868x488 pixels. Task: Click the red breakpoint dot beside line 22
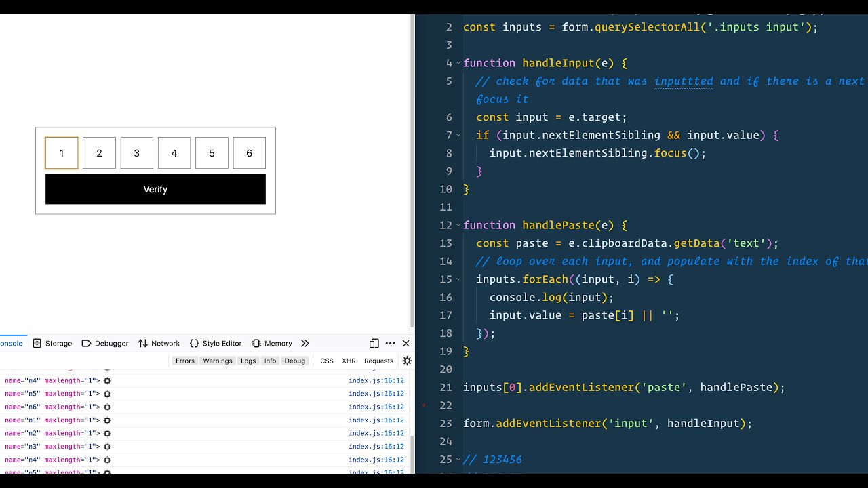click(x=425, y=405)
